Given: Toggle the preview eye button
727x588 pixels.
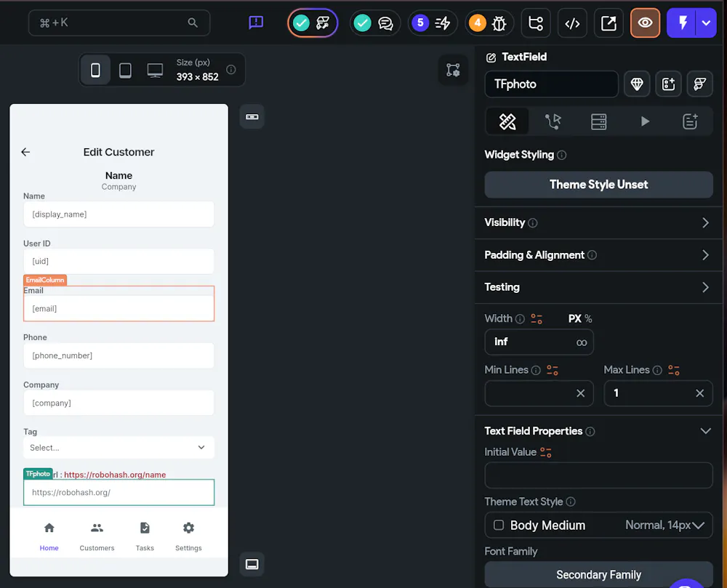Looking at the screenshot, I should point(645,23).
